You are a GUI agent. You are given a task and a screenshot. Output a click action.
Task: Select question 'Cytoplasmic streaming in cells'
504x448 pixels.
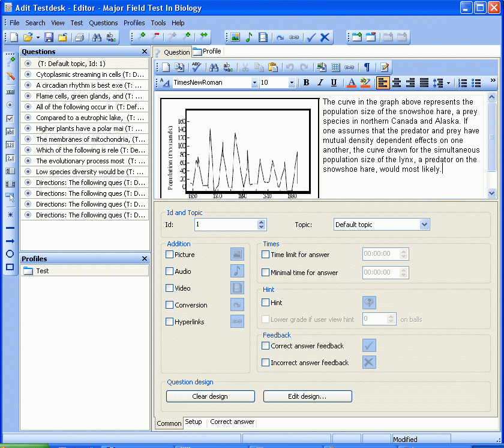(x=85, y=74)
